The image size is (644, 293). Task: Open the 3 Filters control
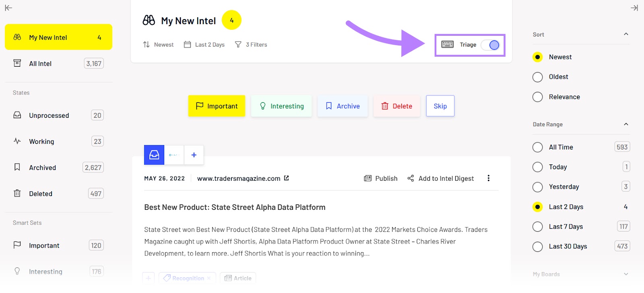pos(251,45)
